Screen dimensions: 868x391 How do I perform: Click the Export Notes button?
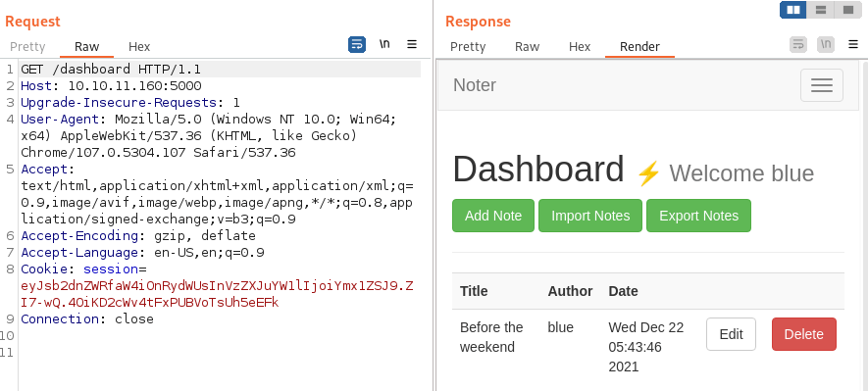pos(698,216)
